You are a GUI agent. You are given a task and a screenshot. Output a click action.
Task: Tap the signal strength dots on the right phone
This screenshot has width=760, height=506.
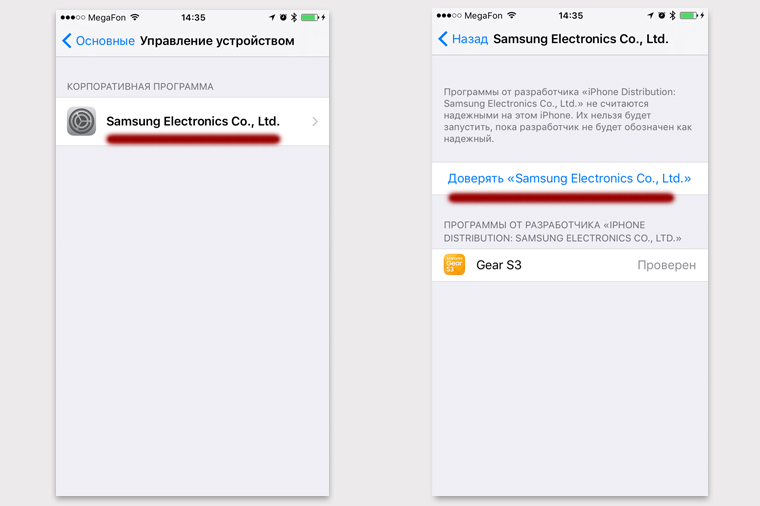tap(449, 16)
